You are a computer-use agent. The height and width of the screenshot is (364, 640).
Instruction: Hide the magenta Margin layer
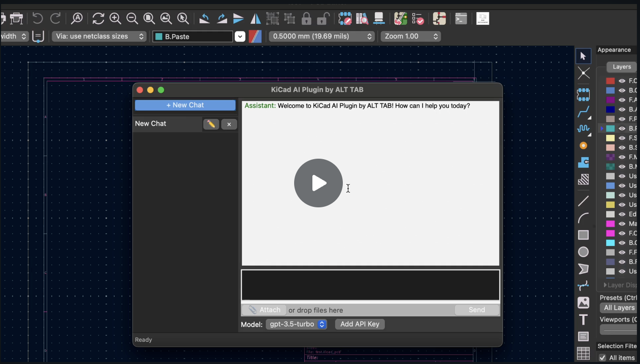(x=622, y=224)
